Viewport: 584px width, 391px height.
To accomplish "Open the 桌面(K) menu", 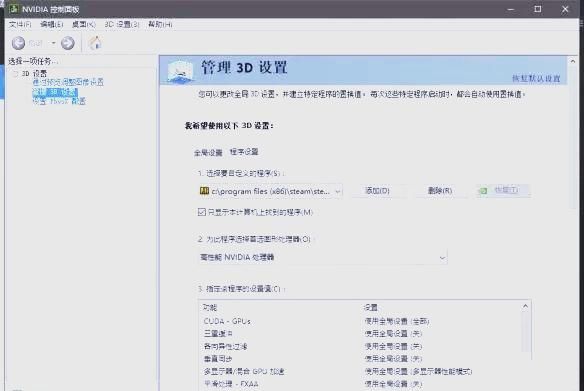I will (84, 24).
